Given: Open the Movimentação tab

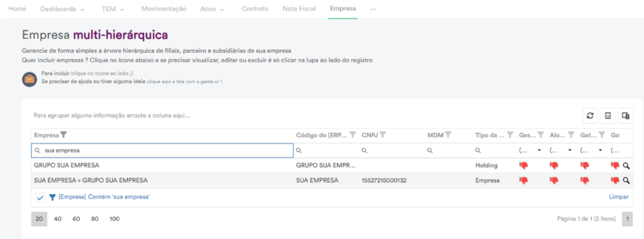Looking at the screenshot, I should point(164,9).
